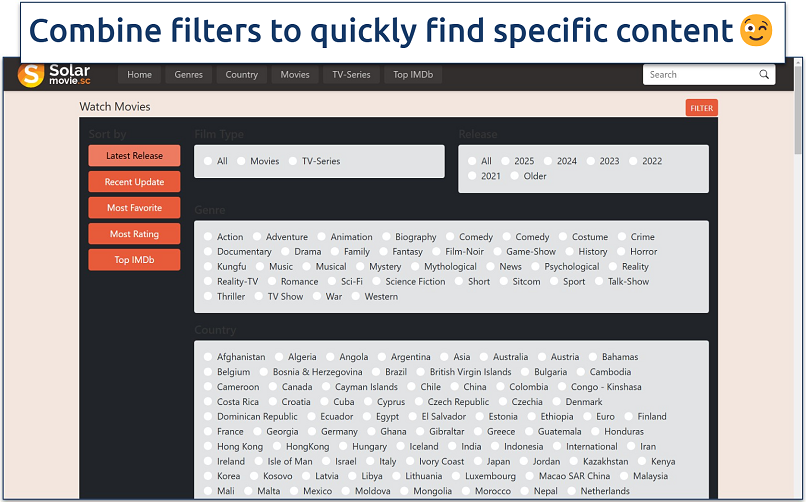This screenshot has width=806, height=502.
Task: Check the Afghanistan country
Action: pyautogui.click(x=208, y=357)
